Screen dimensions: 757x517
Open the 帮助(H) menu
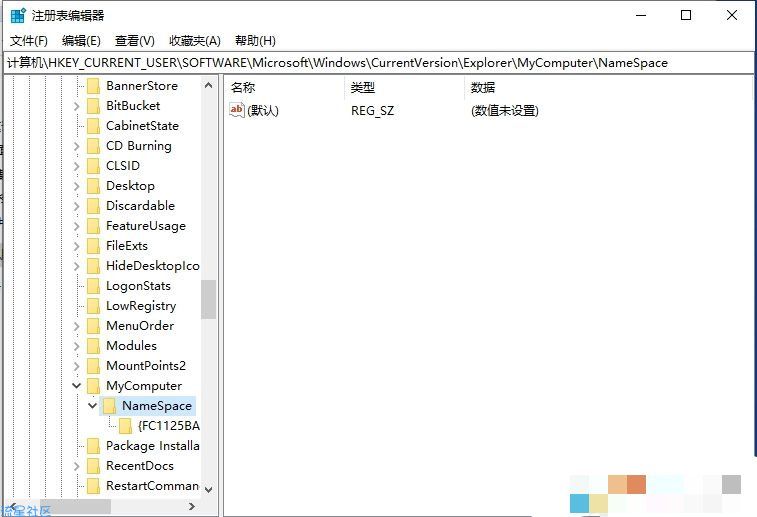point(255,41)
